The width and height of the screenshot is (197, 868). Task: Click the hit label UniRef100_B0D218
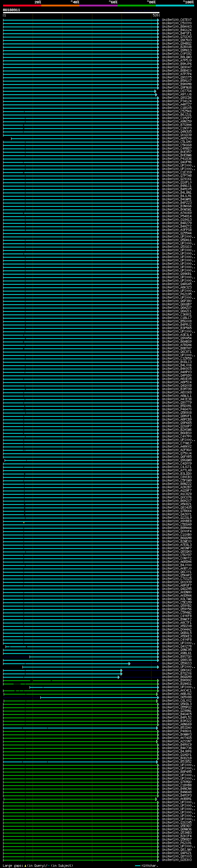click(x=176, y=758)
